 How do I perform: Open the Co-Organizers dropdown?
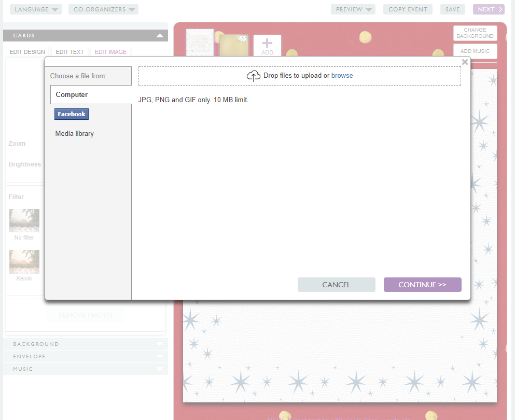pos(103,9)
